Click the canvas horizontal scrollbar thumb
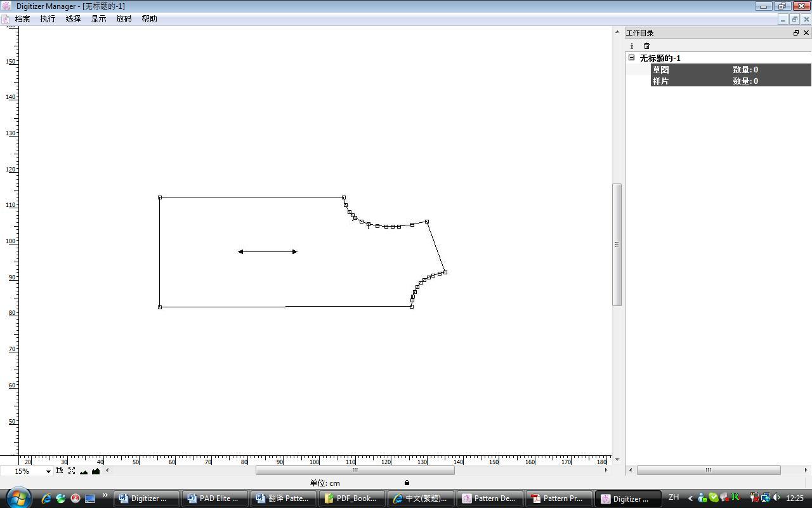 click(355, 471)
